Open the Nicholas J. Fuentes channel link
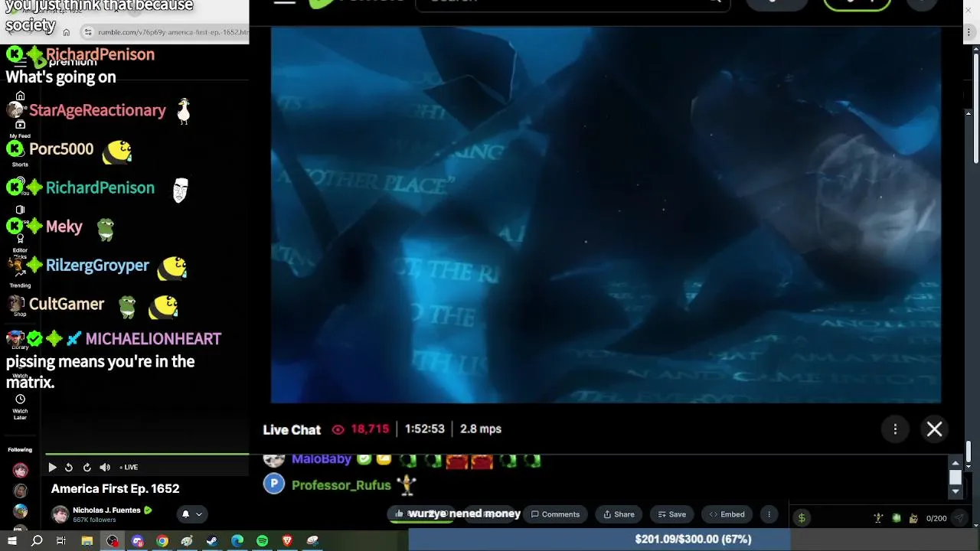Viewport: 980px width, 551px height. coord(106,510)
